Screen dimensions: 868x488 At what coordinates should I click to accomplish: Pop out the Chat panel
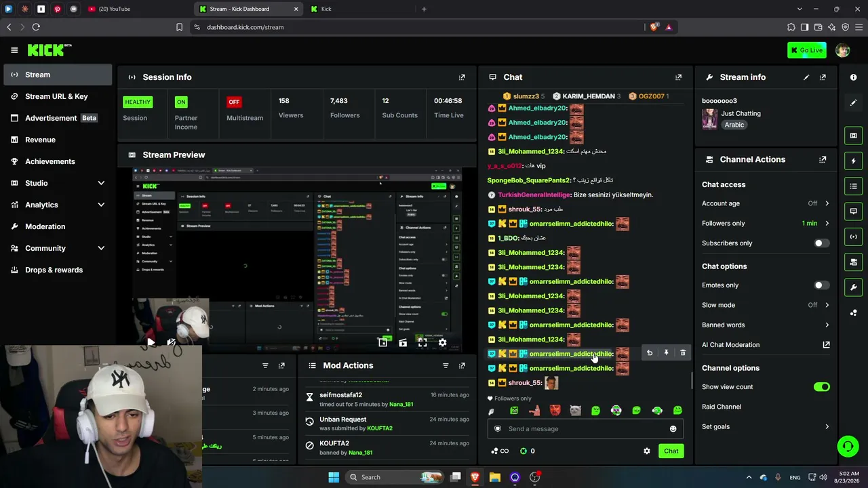(x=678, y=77)
